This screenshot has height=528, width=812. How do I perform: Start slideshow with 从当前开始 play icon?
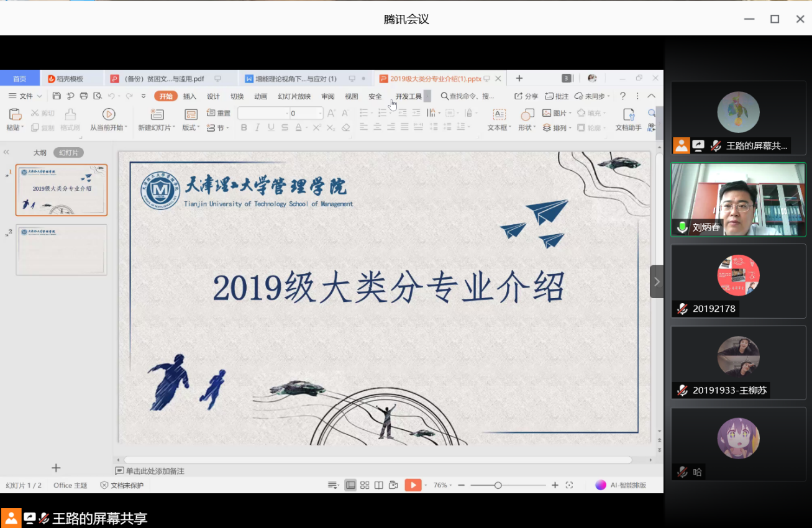pos(109,114)
